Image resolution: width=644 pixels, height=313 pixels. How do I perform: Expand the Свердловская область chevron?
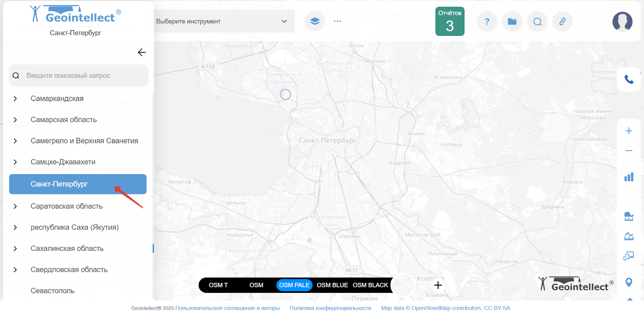coord(15,270)
